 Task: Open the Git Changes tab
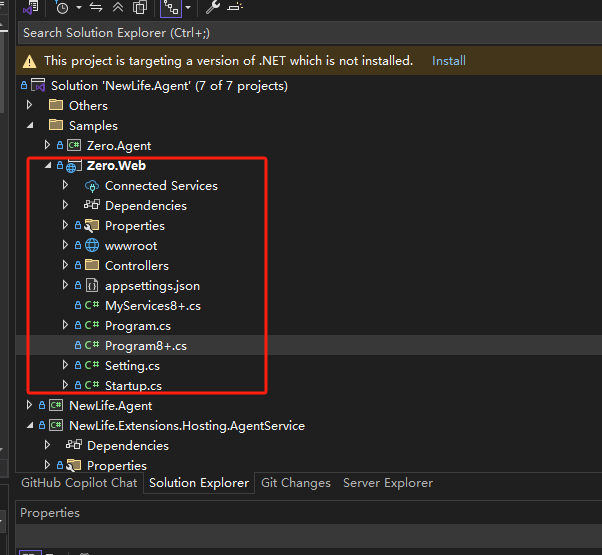[x=296, y=483]
